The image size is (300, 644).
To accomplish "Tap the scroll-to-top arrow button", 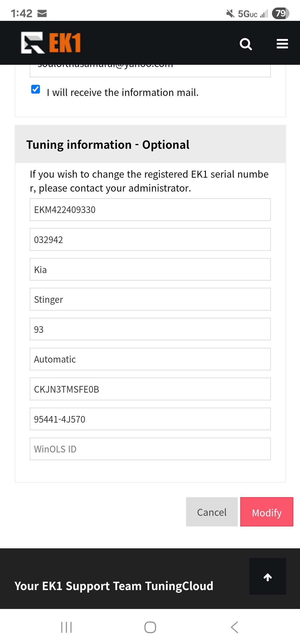I will pyautogui.click(x=268, y=576).
